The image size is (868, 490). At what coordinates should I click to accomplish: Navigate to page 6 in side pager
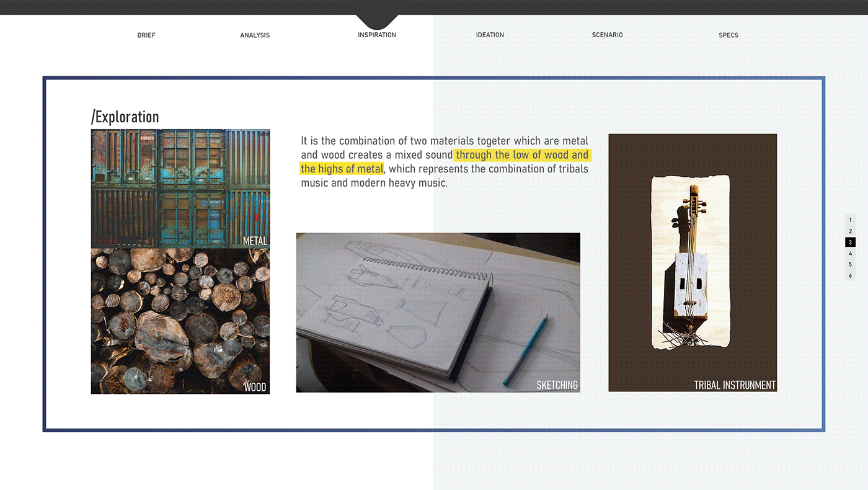(851, 275)
